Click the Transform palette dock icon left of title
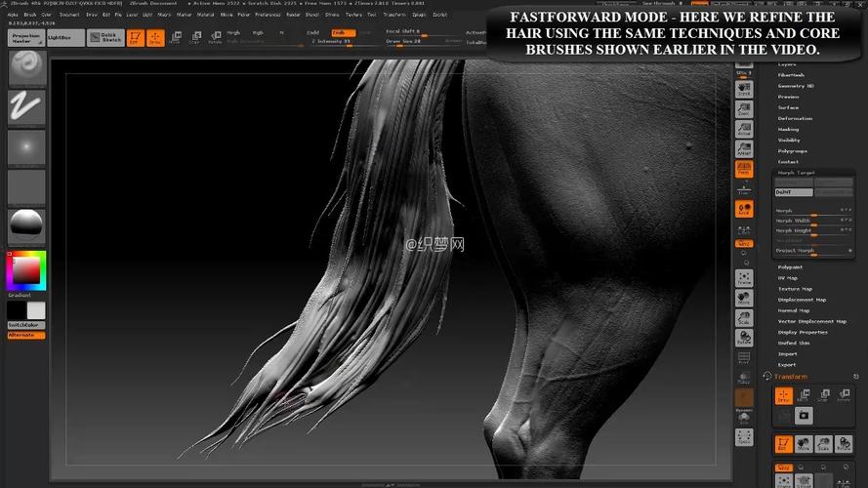The image size is (868, 488). 766,376
